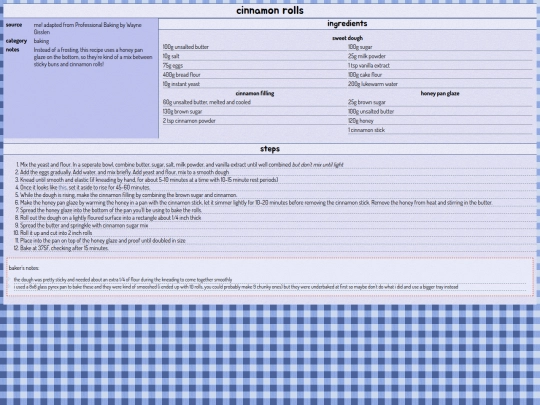Click the "ingredients" section heading
This screenshot has height=405, width=540.
(347, 24)
